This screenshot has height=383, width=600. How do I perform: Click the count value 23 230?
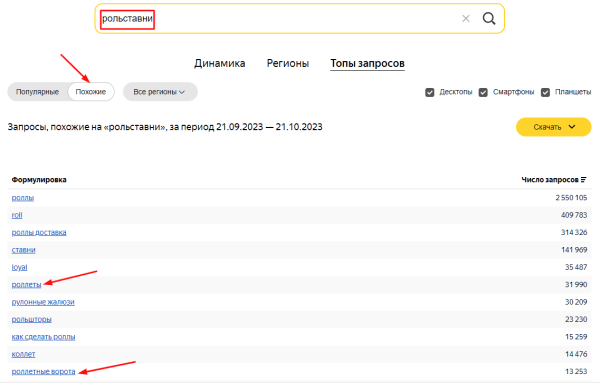coord(576,319)
